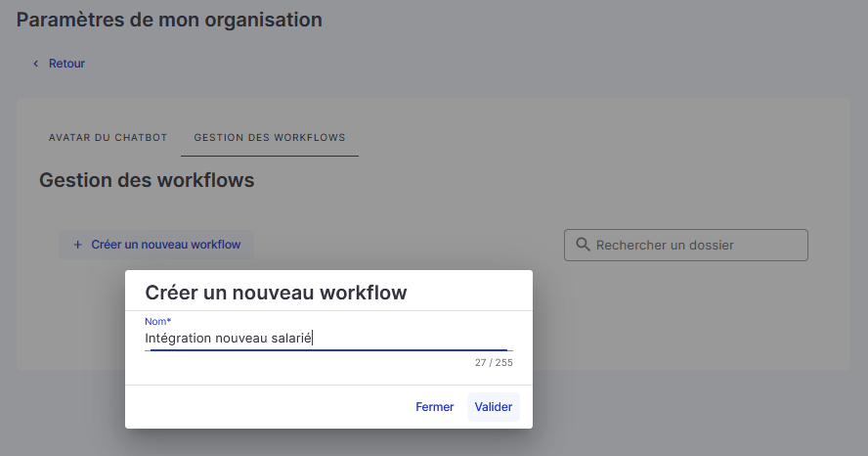868x456 pixels.
Task: Confirm workflow creation with Valider
Action: coord(494,407)
